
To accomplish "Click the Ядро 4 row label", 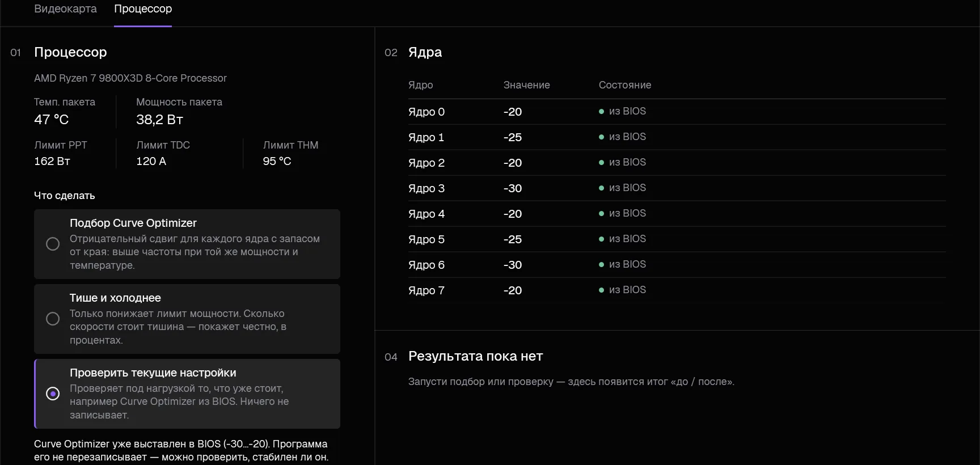I will coord(426,214).
